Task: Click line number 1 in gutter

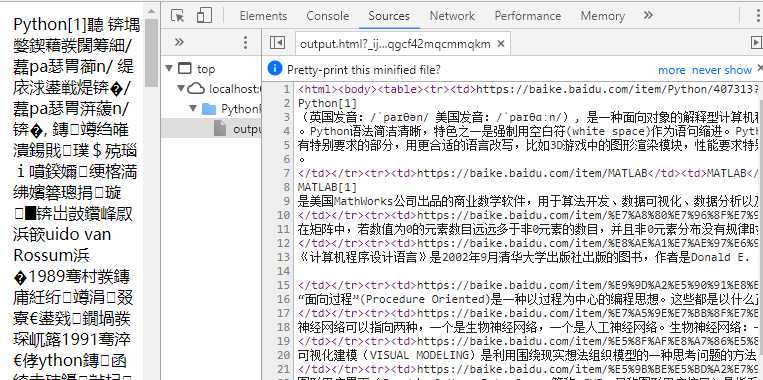Action: pos(287,89)
